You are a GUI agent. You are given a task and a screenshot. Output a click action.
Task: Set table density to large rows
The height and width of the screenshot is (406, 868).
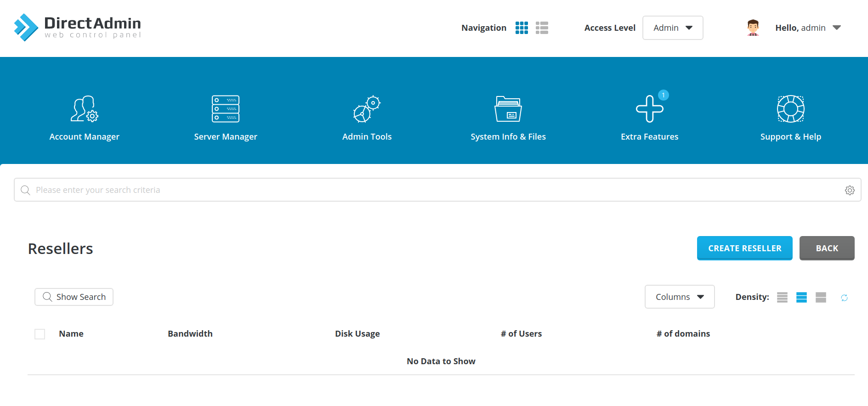[821, 298]
